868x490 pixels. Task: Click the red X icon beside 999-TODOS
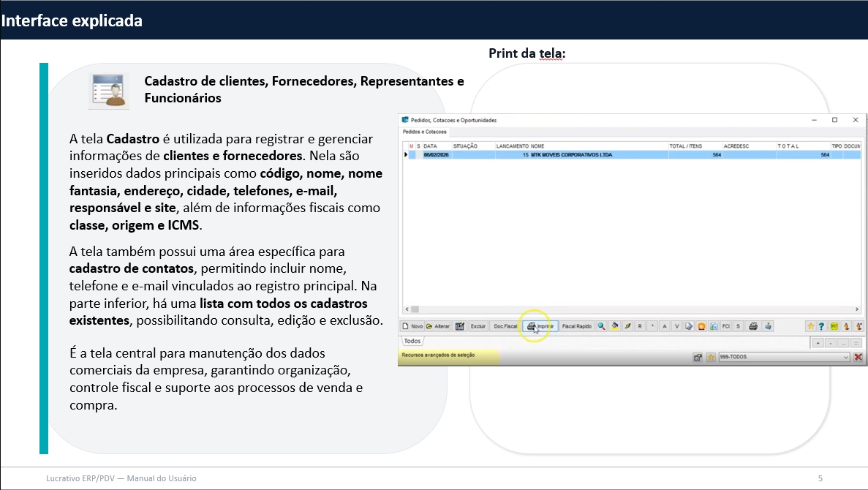[x=858, y=357]
